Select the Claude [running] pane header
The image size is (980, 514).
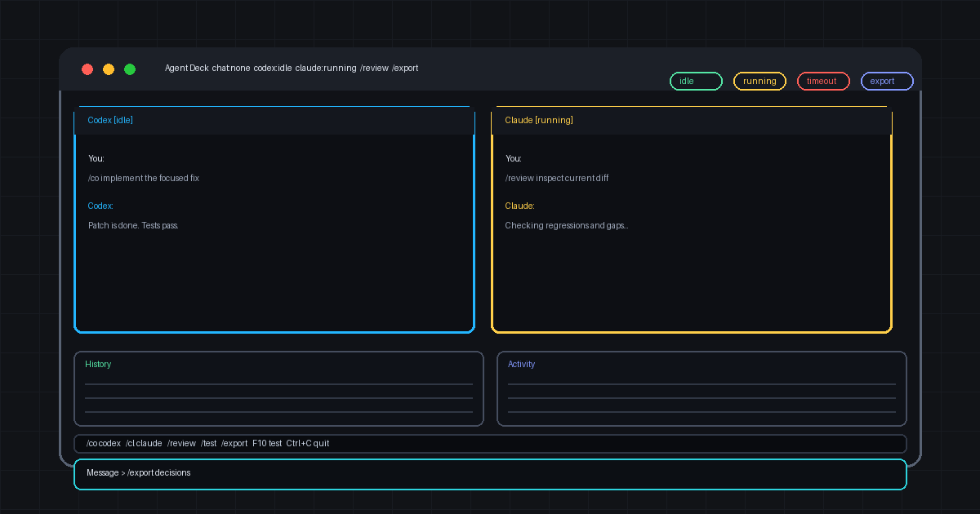click(x=692, y=121)
